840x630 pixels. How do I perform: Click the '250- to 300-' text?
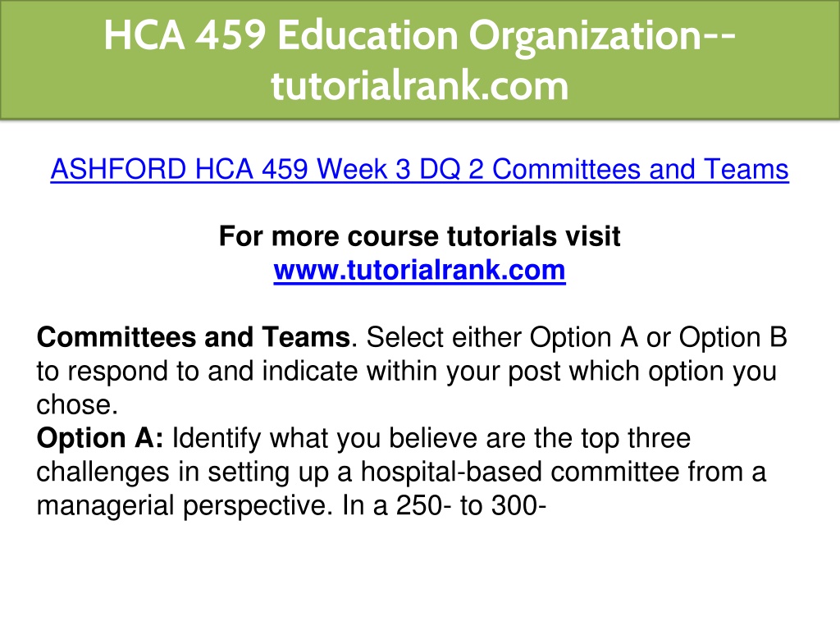click(x=471, y=505)
